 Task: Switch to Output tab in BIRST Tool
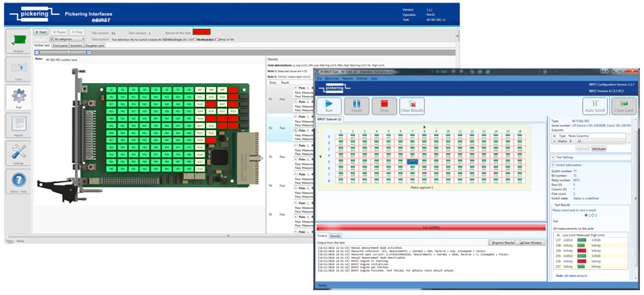323,235
